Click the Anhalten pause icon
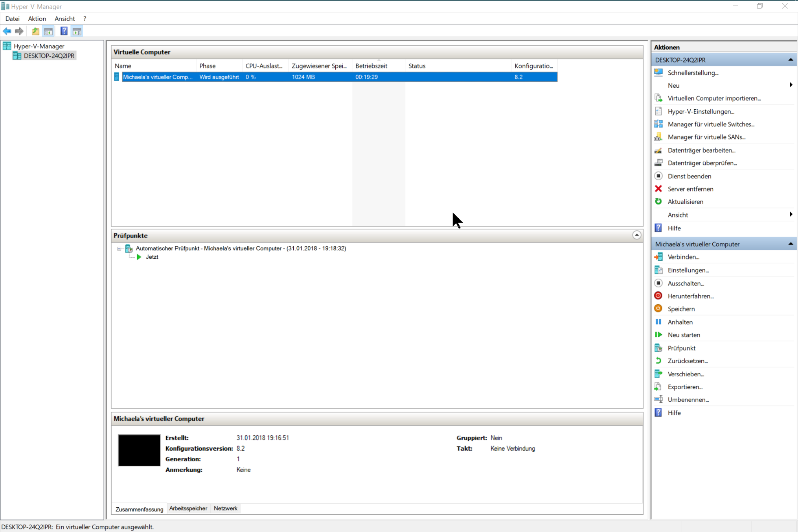Viewport: 798px width, 532px height. pyautogui.click(x=658, y=322)
